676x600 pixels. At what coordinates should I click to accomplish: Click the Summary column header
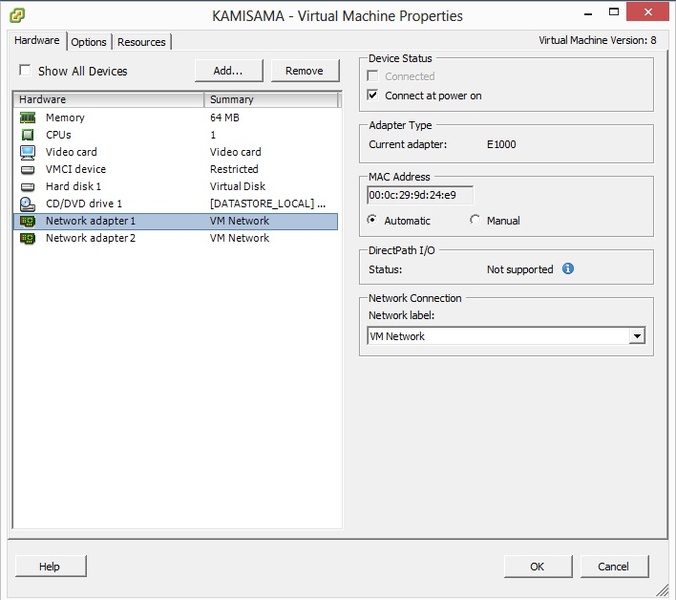click(272, 99)
